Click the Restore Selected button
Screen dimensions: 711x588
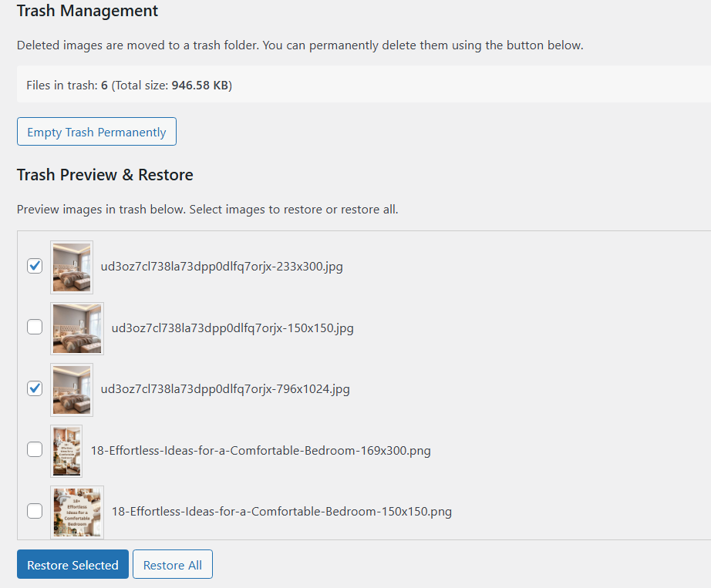click(72, 565)
